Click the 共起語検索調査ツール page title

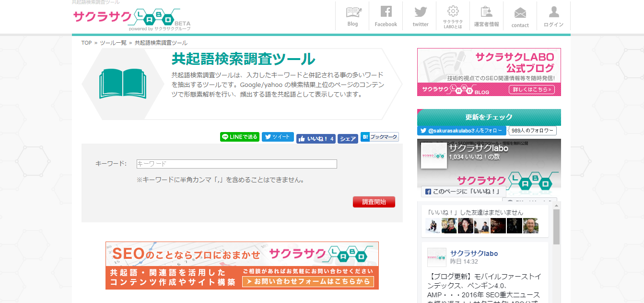tap(244, 59)
